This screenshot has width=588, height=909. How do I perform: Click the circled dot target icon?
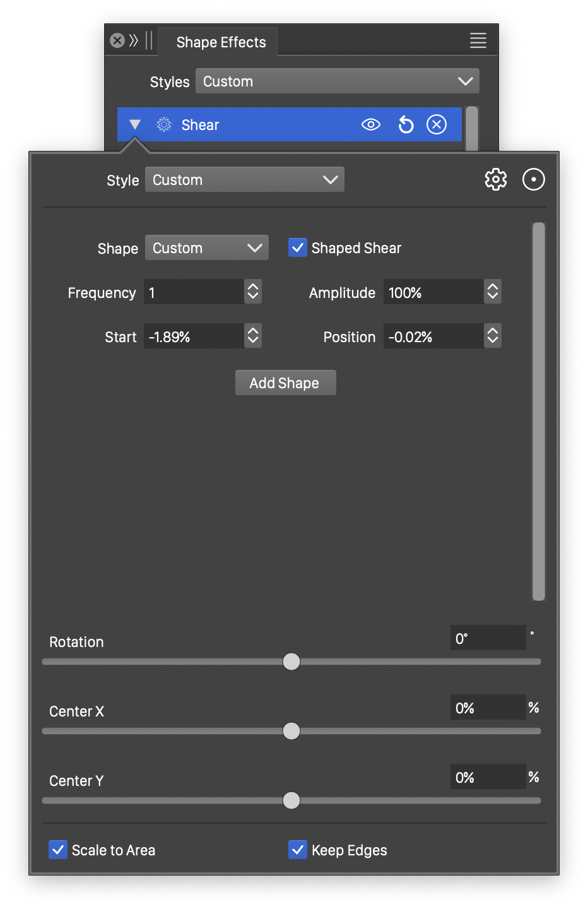pyautogui.click(x=533, y=179)
